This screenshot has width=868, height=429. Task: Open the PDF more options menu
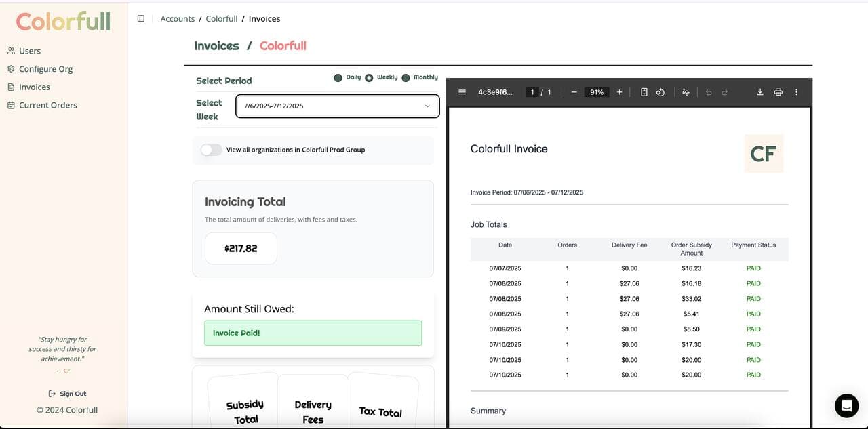(796, 91)
